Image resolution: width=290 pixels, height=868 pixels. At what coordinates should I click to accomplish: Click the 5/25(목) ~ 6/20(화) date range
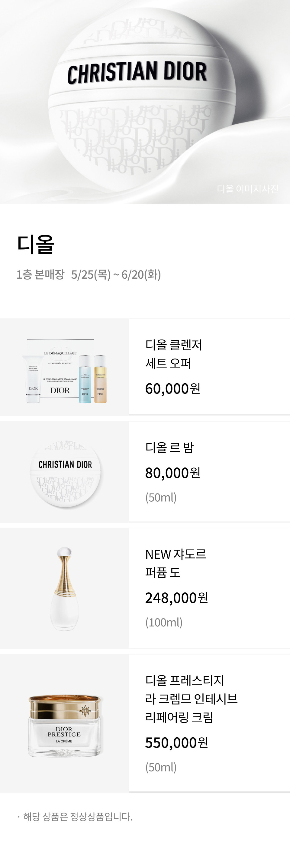116,274
